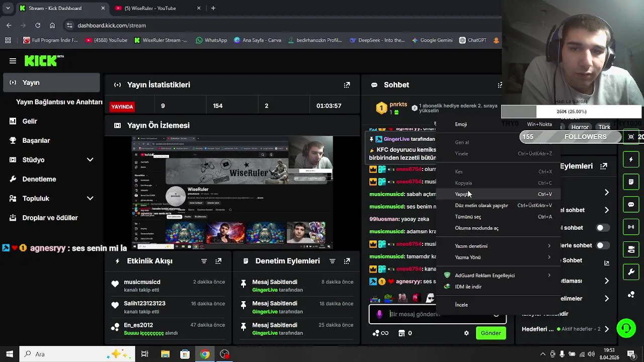Open the Chrome tab search dropdown
Image resolution: width=644 pixels, height=362 pixels.
pos(8,8)
